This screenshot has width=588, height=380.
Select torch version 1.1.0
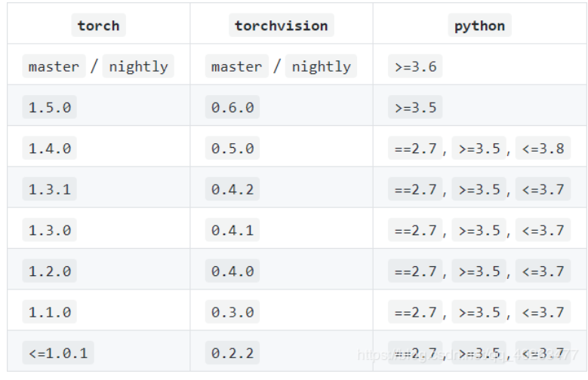[50, 312]
